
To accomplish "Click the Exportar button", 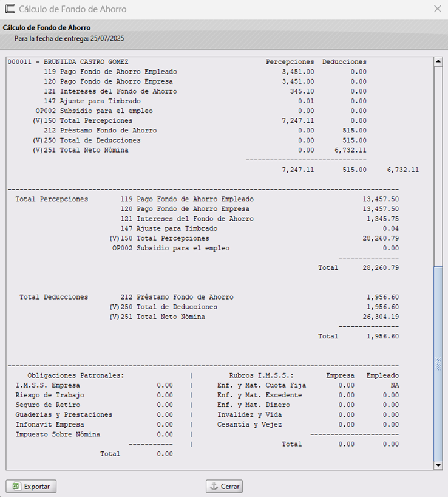I will [x=31, y=486].
